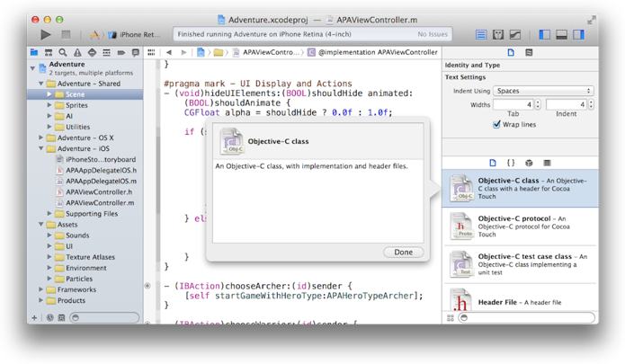Uncheck the Wrap lines checkbox
This screenshot has width=625, height=364.
pyautogui.click(x=496, y=125)
